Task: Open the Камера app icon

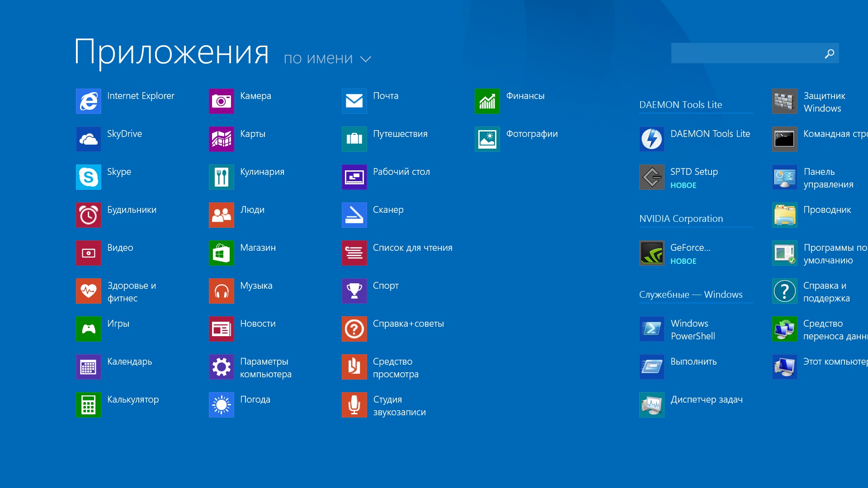Action: pos(222,101)
